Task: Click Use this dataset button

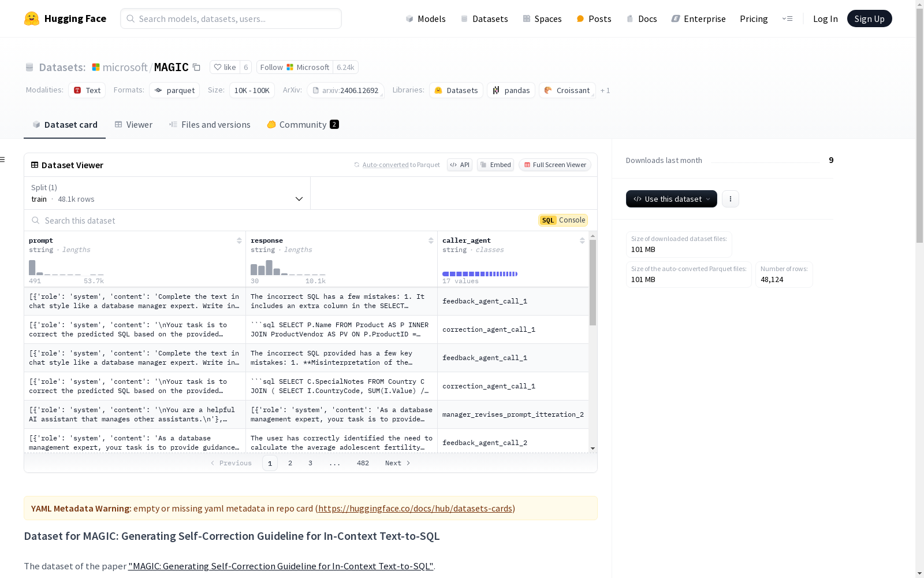Action: tap(672, 199)
